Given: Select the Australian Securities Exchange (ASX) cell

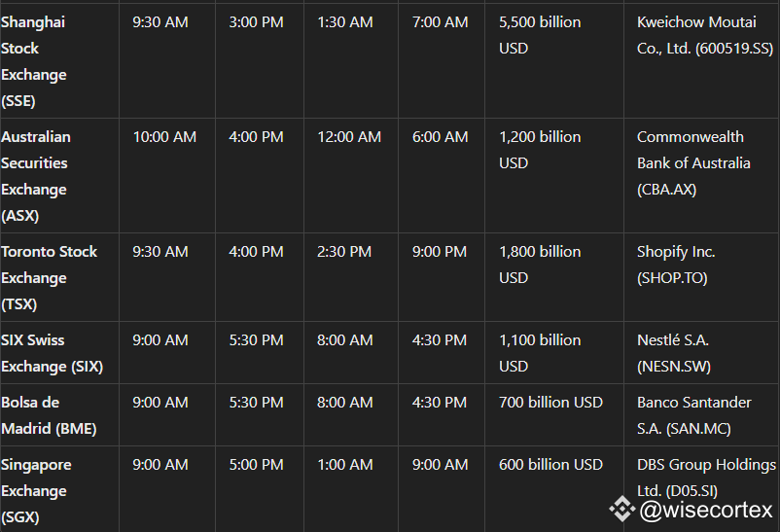Looking at the screenshot, I should (59, 176).
